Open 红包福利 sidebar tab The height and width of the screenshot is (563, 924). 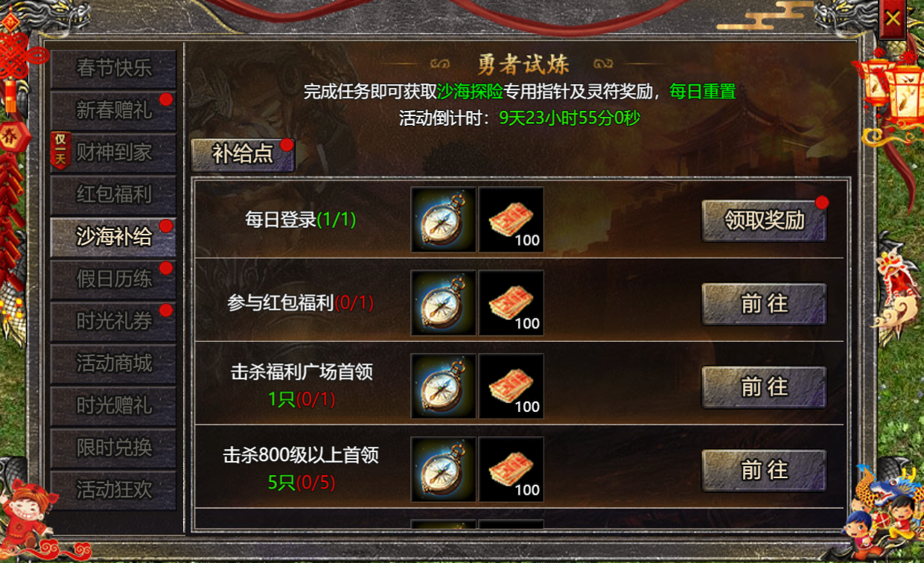113,195
